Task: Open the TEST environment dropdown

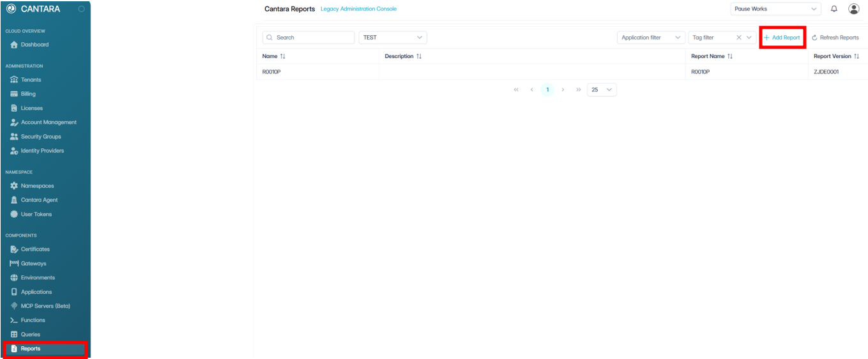Action: pyautogui.click(x=393, y=38)
